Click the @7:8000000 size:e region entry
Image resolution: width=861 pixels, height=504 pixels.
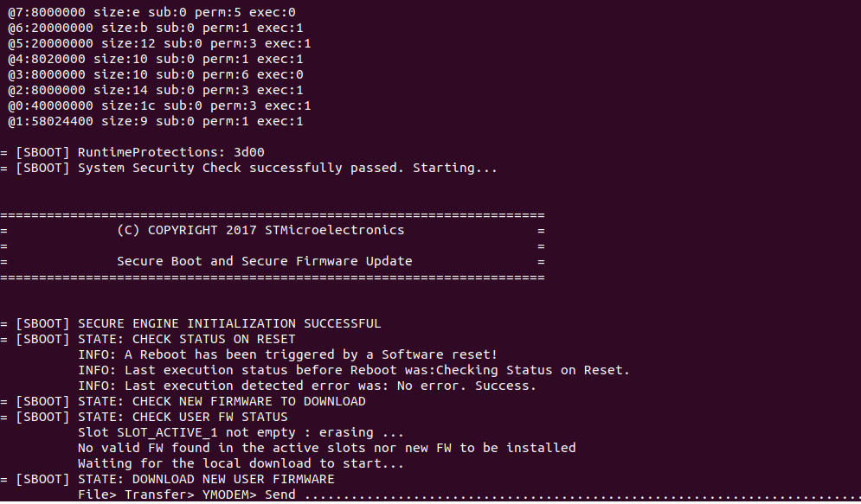(151, 12)
